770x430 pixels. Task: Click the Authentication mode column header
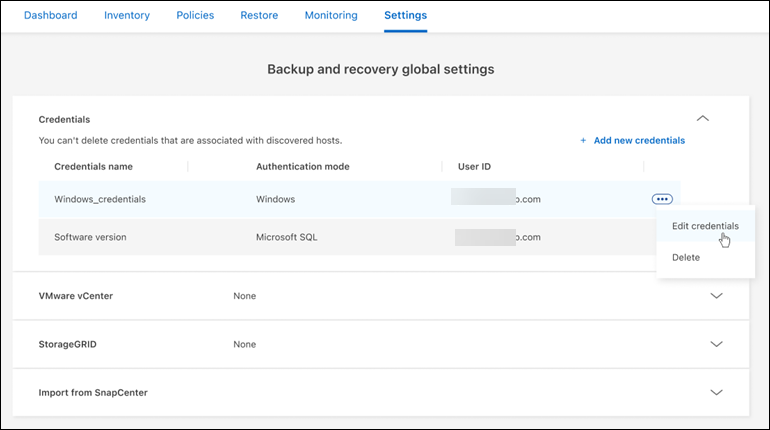click(302, 166)
